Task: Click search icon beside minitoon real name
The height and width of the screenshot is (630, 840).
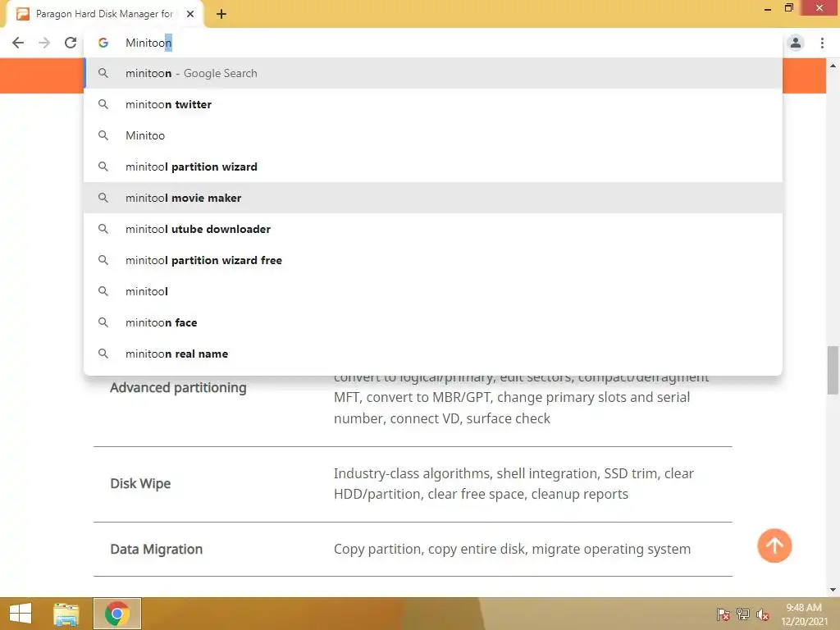Action: 103,354
